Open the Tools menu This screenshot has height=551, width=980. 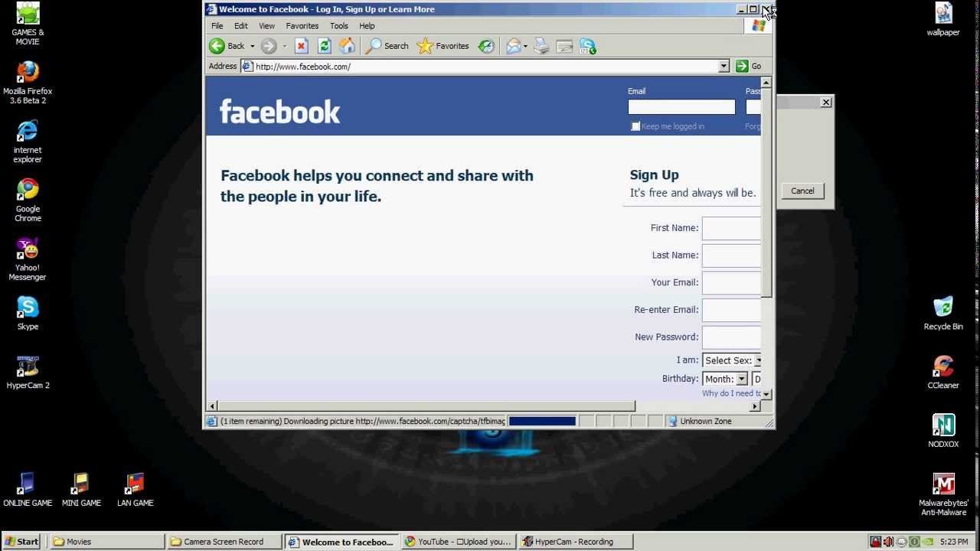point(339,26)
